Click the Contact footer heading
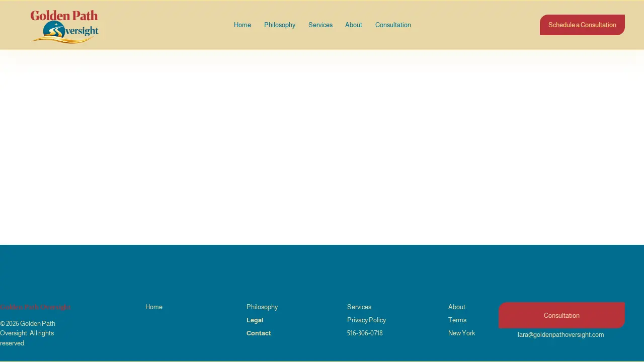The width and height of the screenshot is (644, 362). [x=259, y=333]
